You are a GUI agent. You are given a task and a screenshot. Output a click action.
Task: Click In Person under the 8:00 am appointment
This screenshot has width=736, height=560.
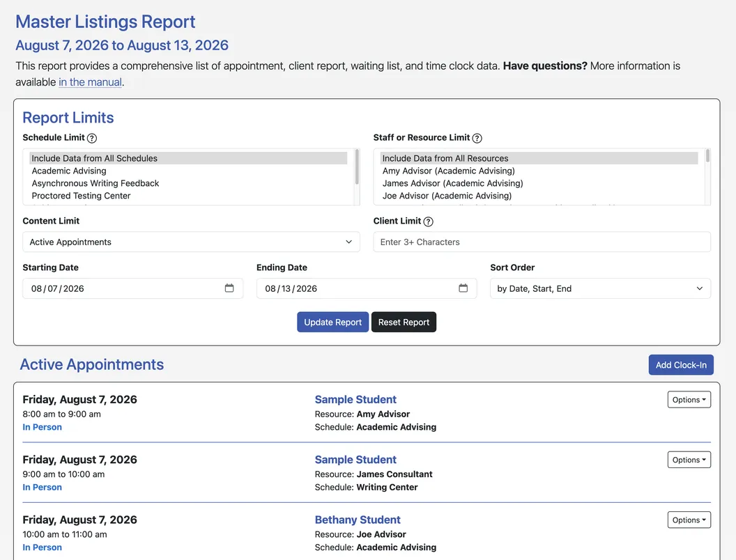pos(43,427)
